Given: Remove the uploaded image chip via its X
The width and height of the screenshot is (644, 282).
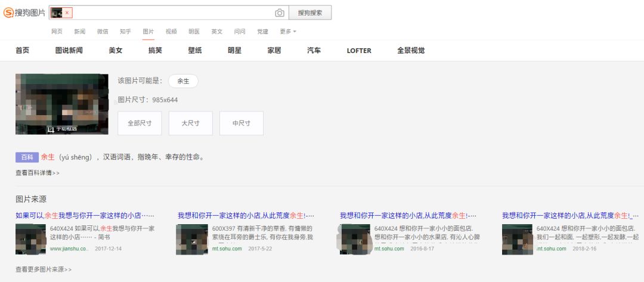Looking at the screenshot, I should coord(67,13).
